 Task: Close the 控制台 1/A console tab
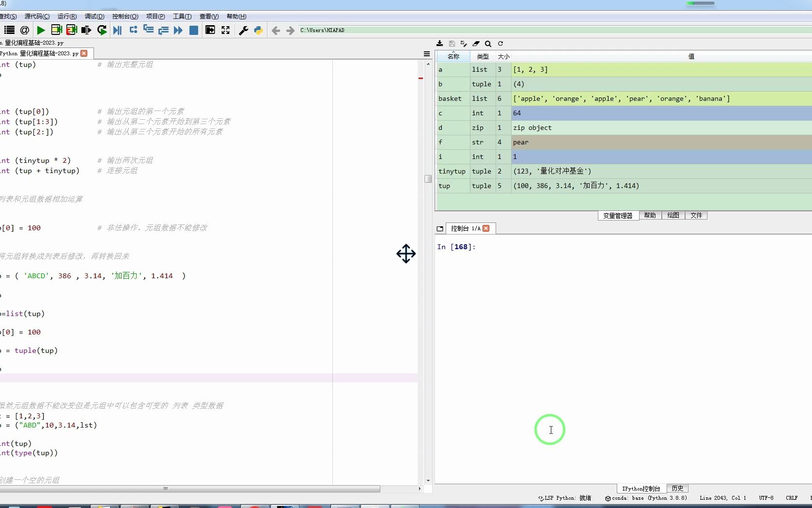click(x=486, y=228)
